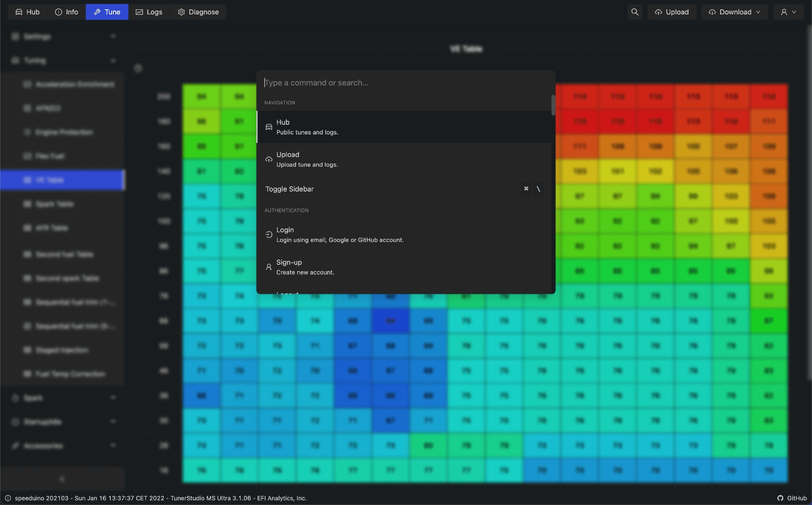Open Engine Protection in the sidebar

[x=63, y=132]
